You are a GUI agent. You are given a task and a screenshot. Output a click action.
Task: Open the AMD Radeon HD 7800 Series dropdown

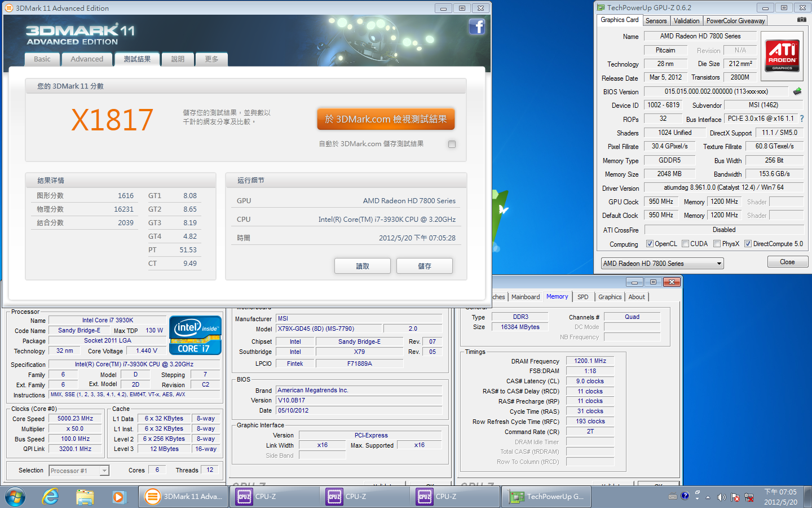(x=662, y=263)
